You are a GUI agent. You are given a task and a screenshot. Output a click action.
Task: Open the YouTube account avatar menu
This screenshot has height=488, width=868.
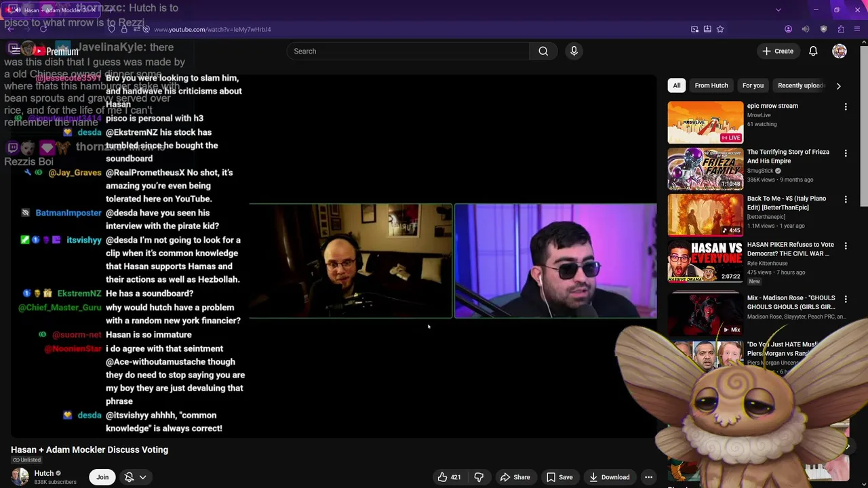840,51
